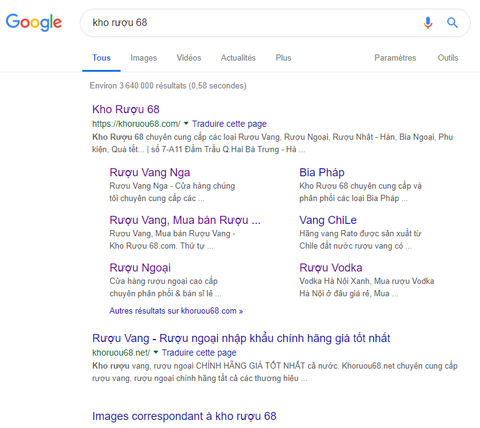Screen dimensions: 480x428
Task: Click Traduire cette page for khoruou68.com
Action: [x=229, y=124]
